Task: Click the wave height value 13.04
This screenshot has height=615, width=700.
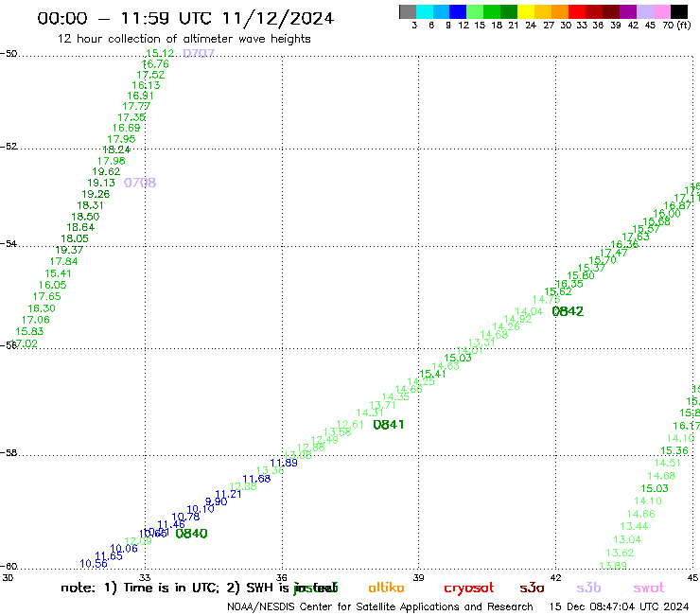Action: pos(627,539)
